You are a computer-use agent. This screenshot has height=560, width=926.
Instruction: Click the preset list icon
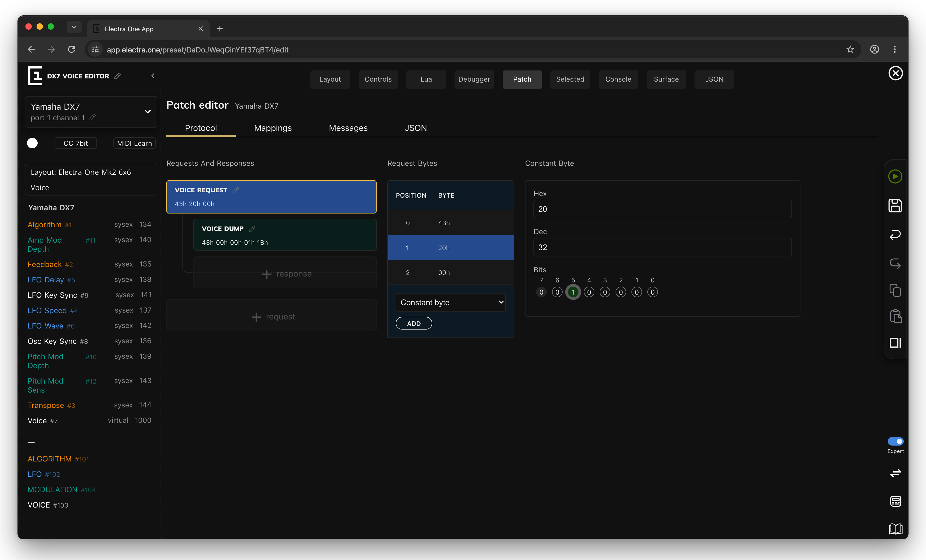tap(896, 501)
